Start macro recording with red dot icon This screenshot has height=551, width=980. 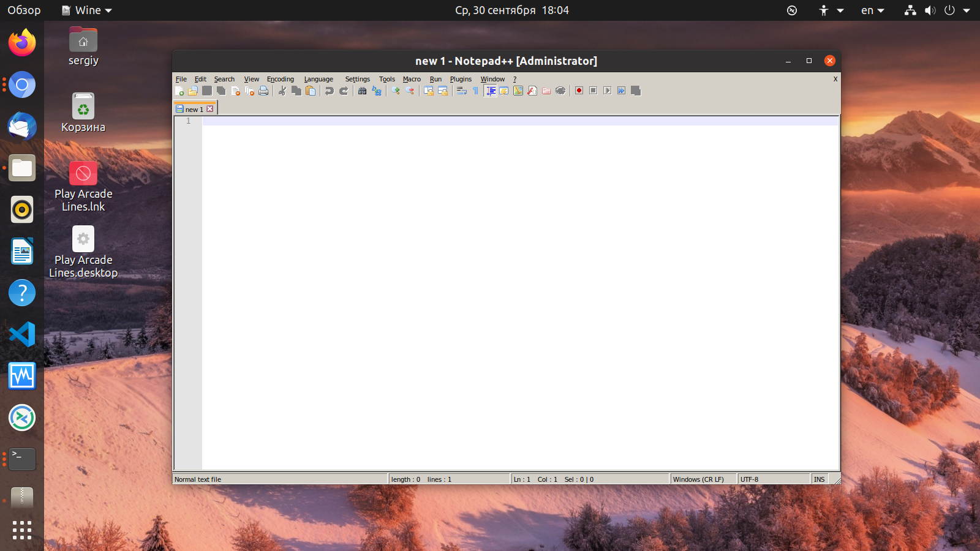click(x=579, y=91)
